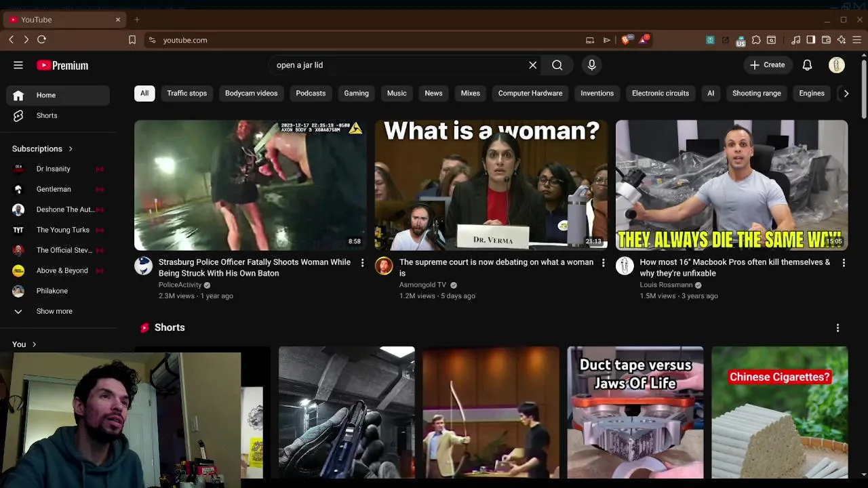Viewport: 868px width, 488px height.
Task: Open the browser media control music-note icon
Action: click(796, 40)
